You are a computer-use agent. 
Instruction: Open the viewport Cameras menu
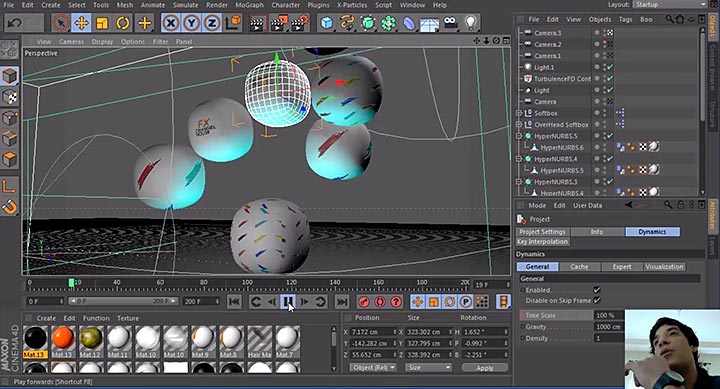71,41
